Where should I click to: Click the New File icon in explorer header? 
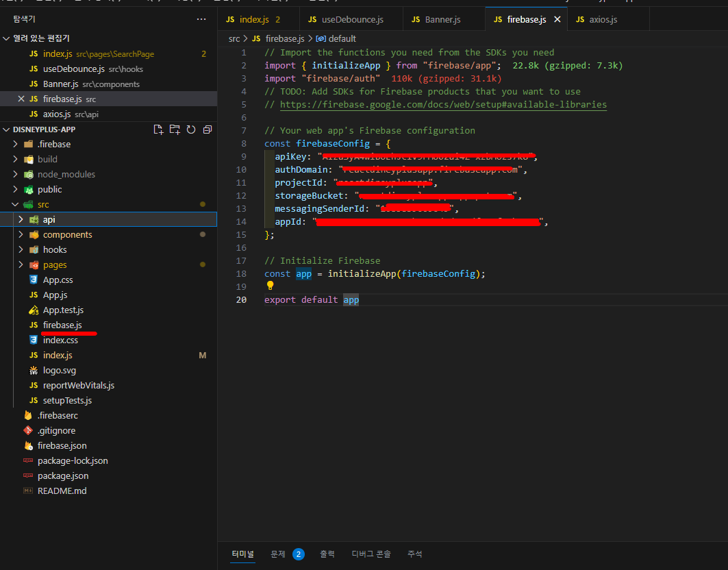point(158,129)
